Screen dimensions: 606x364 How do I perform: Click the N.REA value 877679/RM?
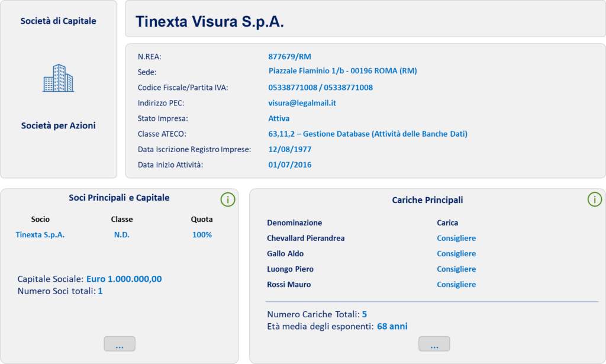pos(289,57)
